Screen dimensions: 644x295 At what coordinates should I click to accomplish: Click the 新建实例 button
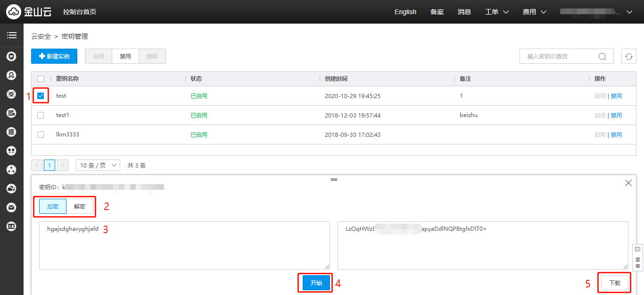[x=54, y=56]
